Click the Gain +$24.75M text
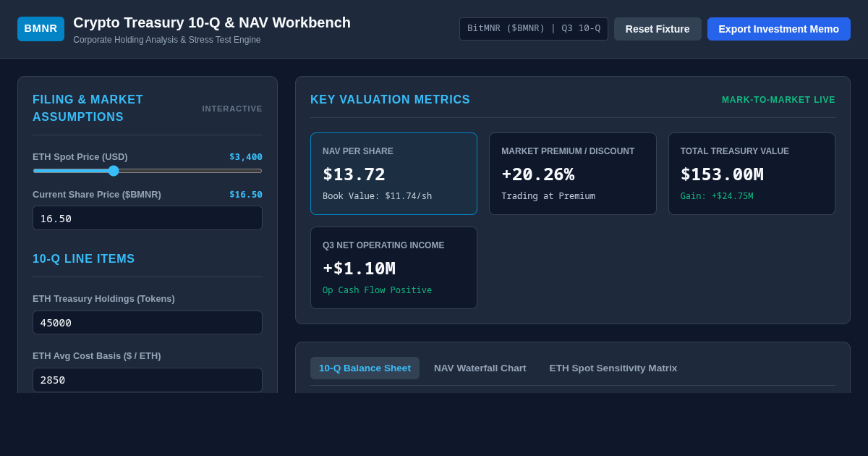The image size is (868, 456). coord(717,196)
